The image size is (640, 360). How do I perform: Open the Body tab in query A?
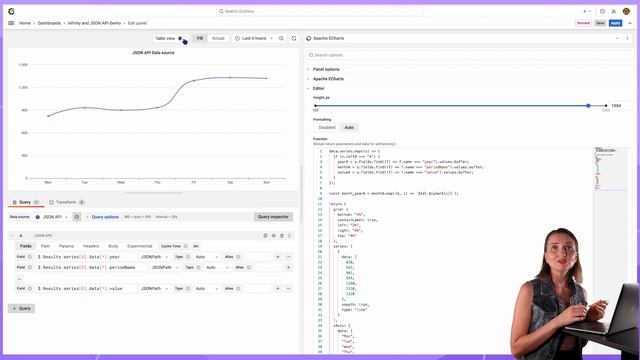click(113, 246)
